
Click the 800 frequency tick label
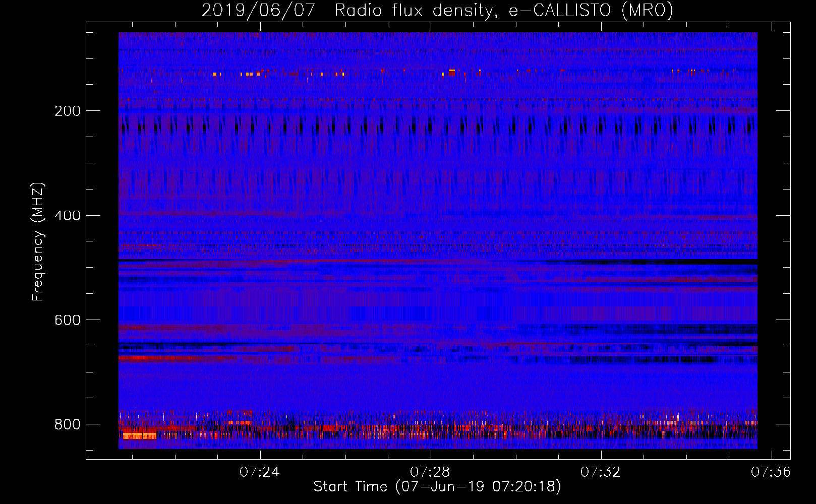click(68, 424)
